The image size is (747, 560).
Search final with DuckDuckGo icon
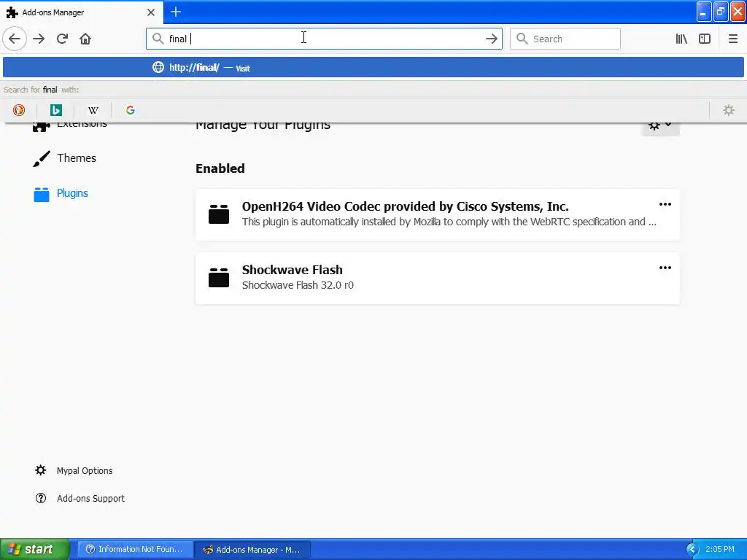18,110
